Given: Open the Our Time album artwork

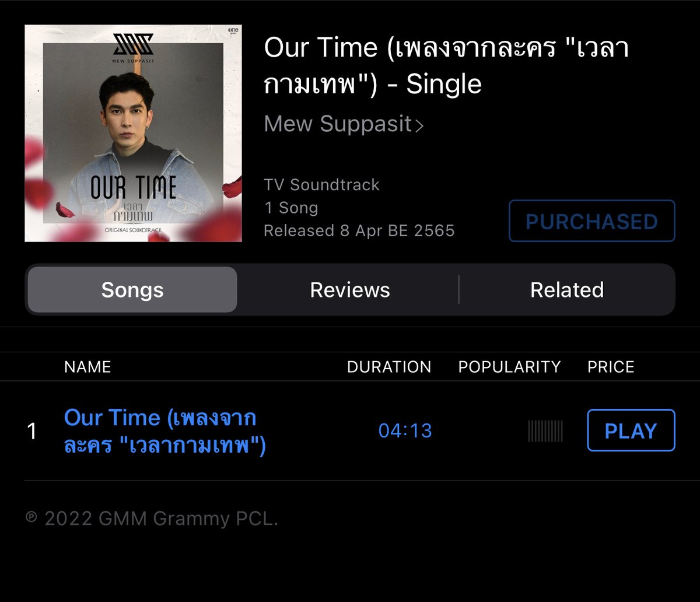Looking at the screenshot, I should 133,133.
